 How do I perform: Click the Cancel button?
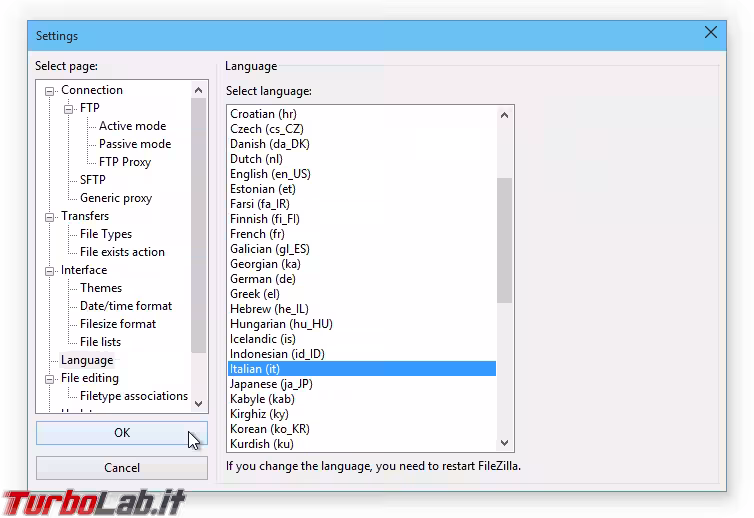pyautogui.click(x=121, y=468)
